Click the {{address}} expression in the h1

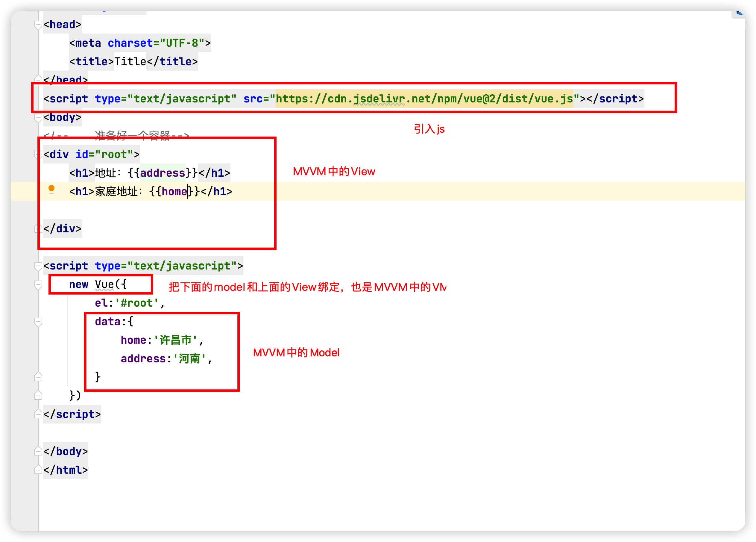(163, 173)
